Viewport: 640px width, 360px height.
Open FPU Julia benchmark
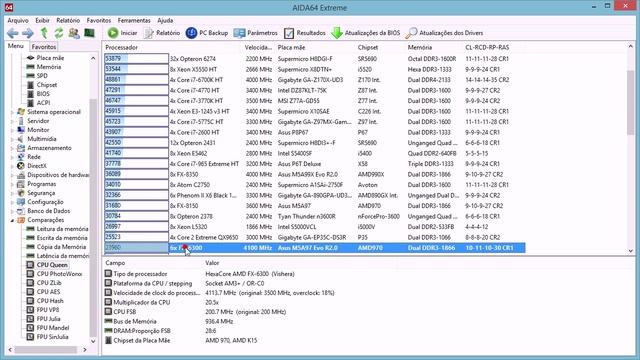coord(48,319)
